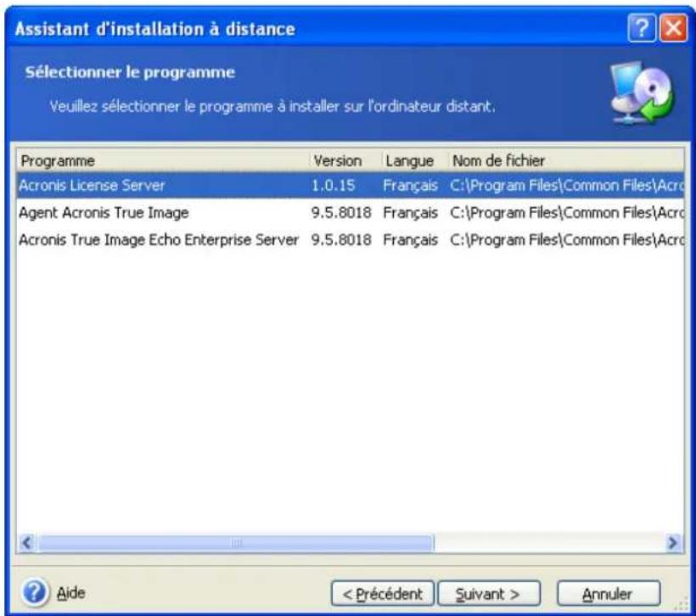The height and width of the screenshot is (616, 696).
Task: Click version 9.5.8018 in Echo Enterprise Server row
Action: click(x=341, y=240)
